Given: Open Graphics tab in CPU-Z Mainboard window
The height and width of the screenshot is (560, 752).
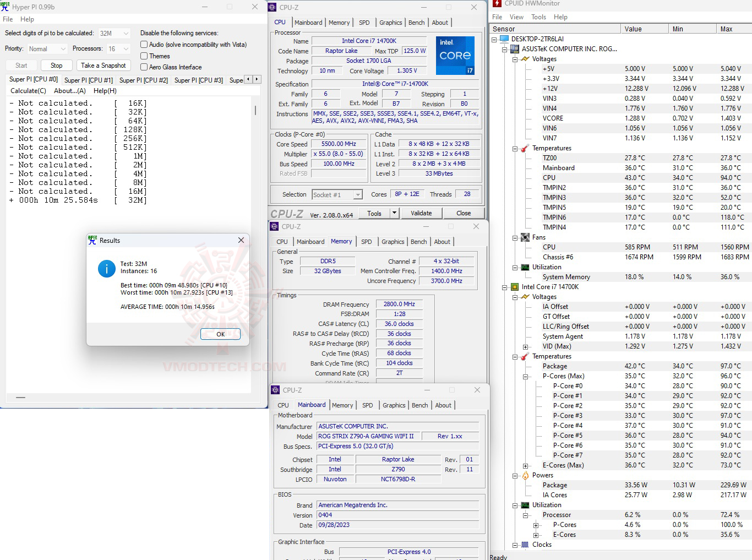Looking at the screenshot, I should (x=394, y=405).
